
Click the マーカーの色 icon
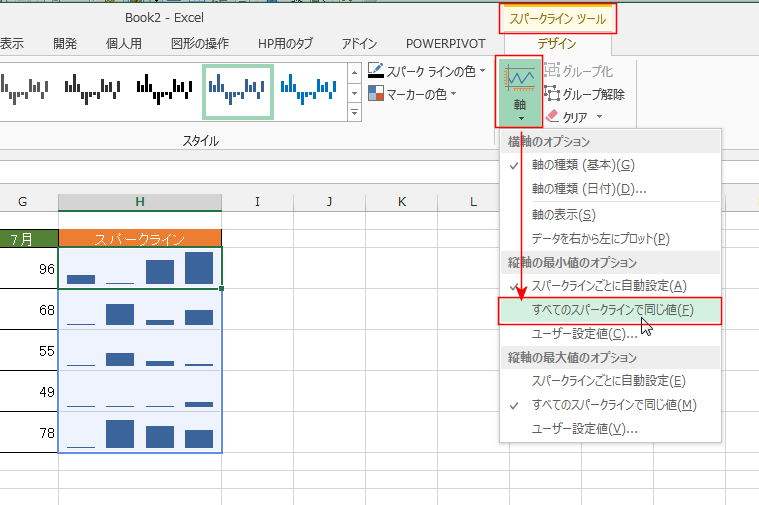click(376, 94)
